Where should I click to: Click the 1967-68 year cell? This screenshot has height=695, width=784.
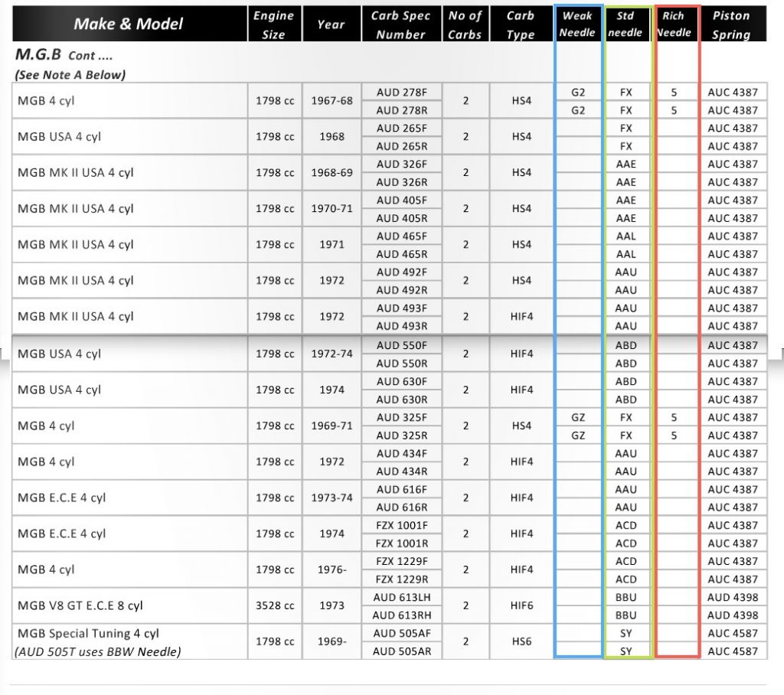pyautogui.click(x=332, y=100)
